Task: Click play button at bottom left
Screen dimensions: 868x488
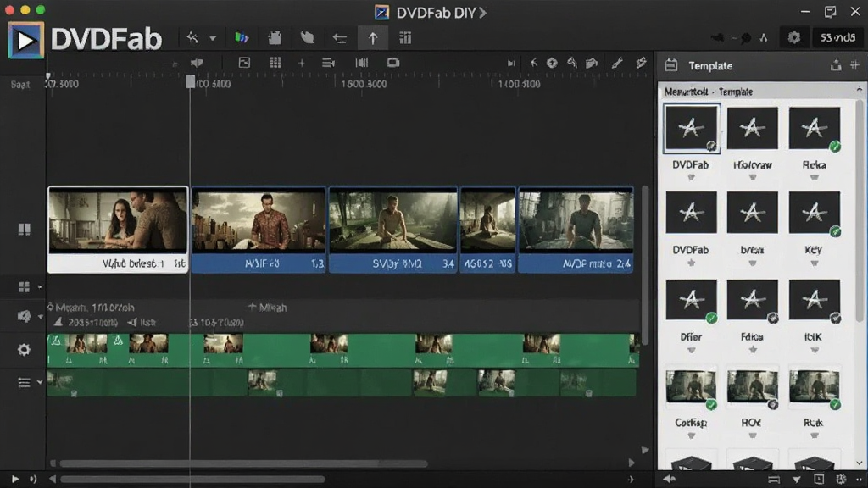Action: point(15,480)
